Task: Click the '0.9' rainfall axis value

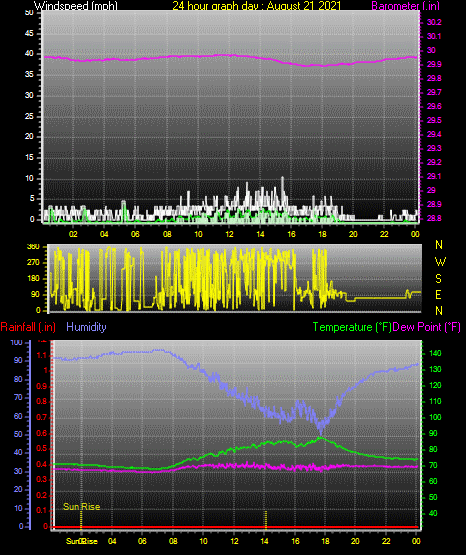Action: [42, 386]
